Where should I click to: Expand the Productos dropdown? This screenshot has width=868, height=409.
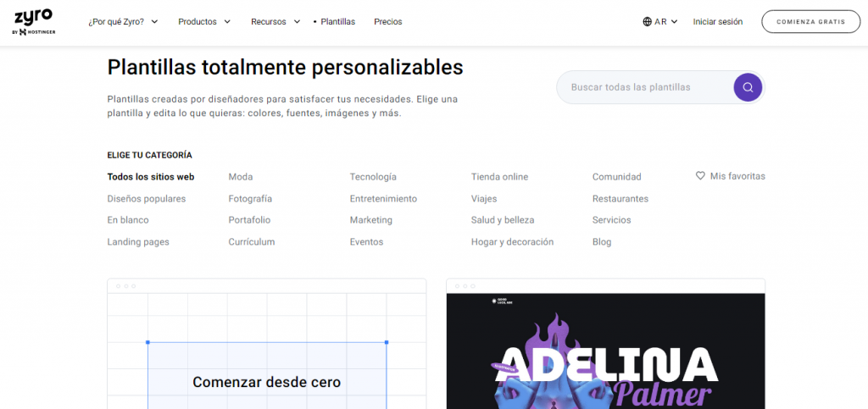click(x=204, y=21)
